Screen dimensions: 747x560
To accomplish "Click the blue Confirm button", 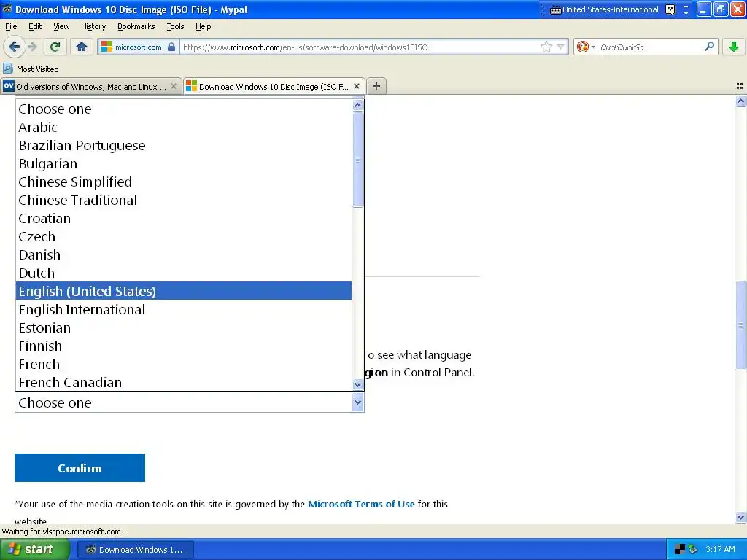I will [80, 467].
